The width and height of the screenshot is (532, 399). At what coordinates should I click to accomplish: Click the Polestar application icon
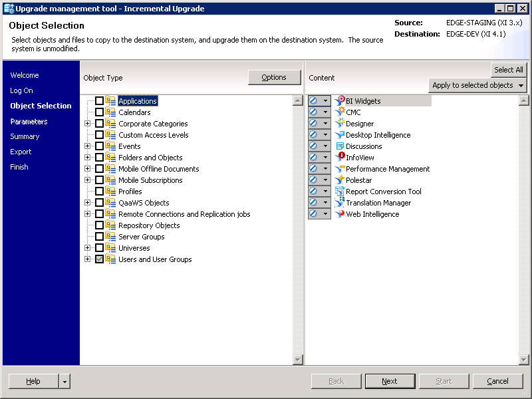point(340,180)
